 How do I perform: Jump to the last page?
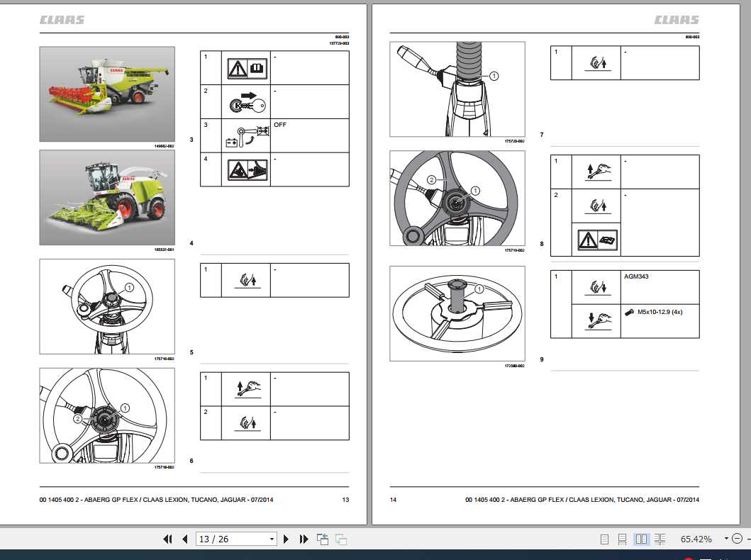point(304,539)
